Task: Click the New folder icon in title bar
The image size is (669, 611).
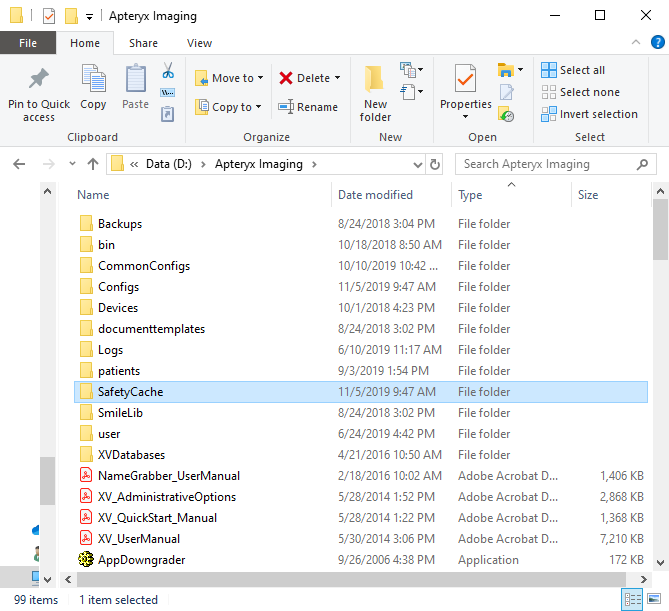Action: (71, 16)
